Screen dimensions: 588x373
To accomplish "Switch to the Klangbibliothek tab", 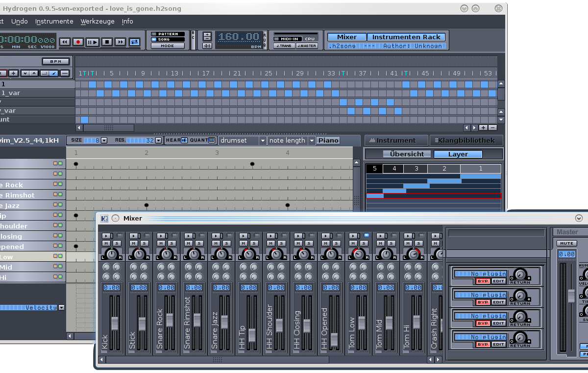I will 466,140.
